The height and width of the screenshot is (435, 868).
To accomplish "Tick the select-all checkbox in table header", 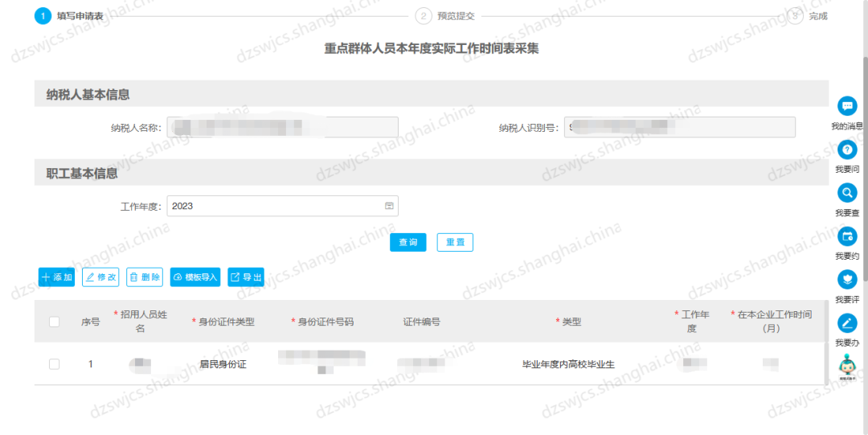I will pos(55,322).
